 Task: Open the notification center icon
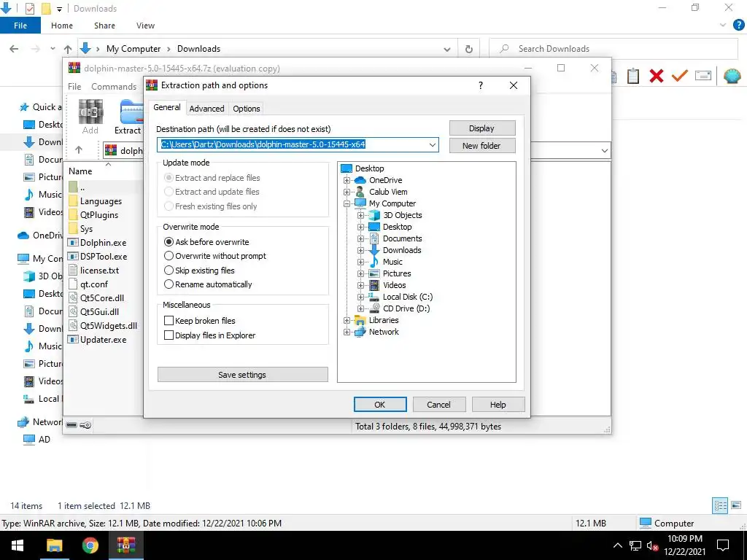click(723, 545)
